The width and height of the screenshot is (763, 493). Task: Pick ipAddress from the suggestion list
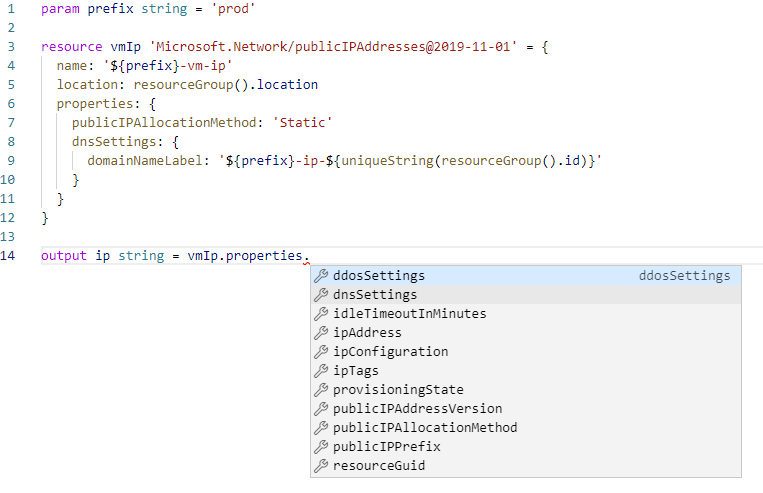tap(367, 333)
